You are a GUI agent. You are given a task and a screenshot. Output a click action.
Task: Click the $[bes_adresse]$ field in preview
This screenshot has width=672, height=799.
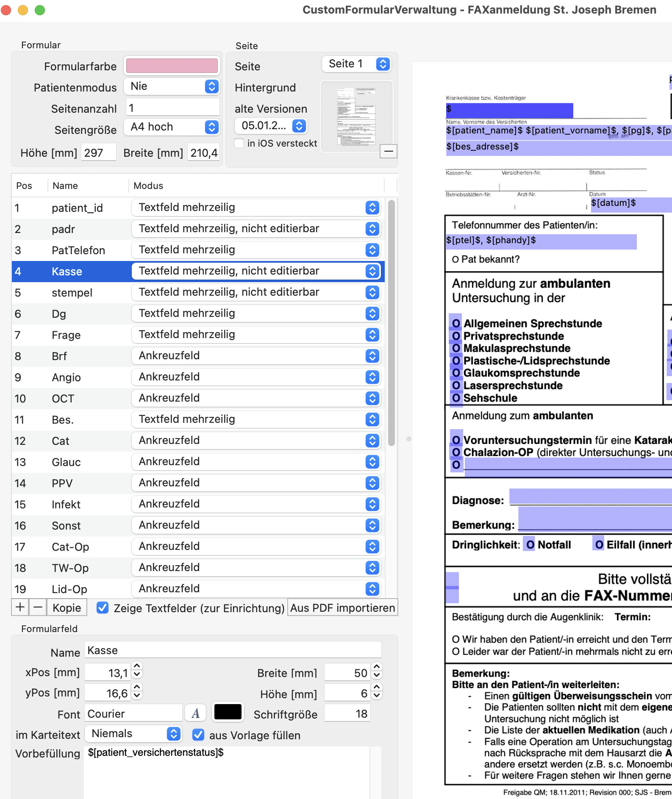(559, 148)
